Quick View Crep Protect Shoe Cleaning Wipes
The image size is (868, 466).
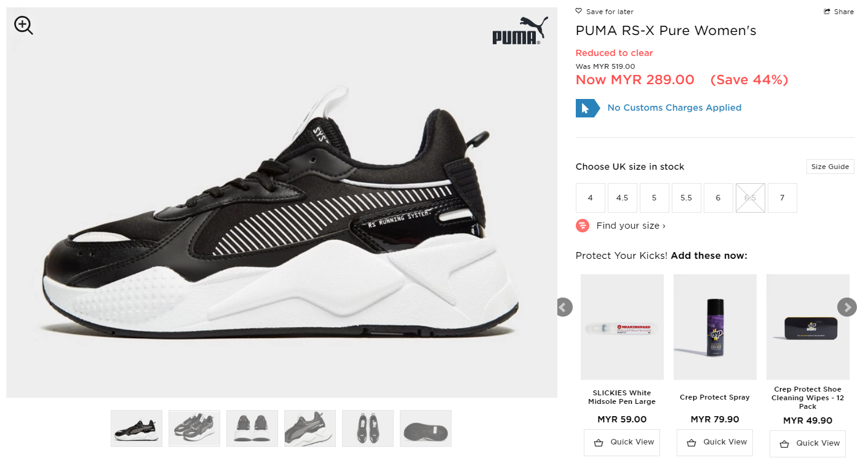click(x=808, y=443)
